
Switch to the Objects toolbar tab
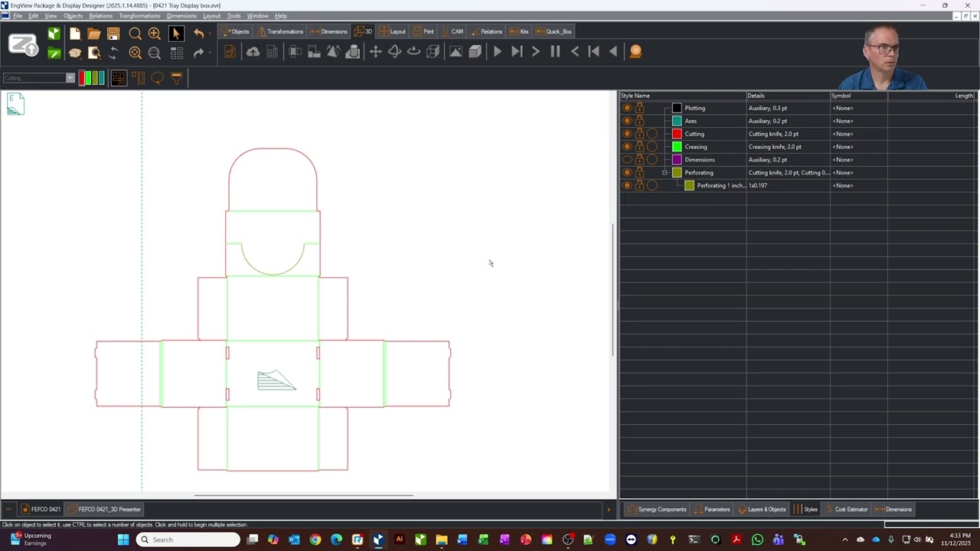click(235, 31)
